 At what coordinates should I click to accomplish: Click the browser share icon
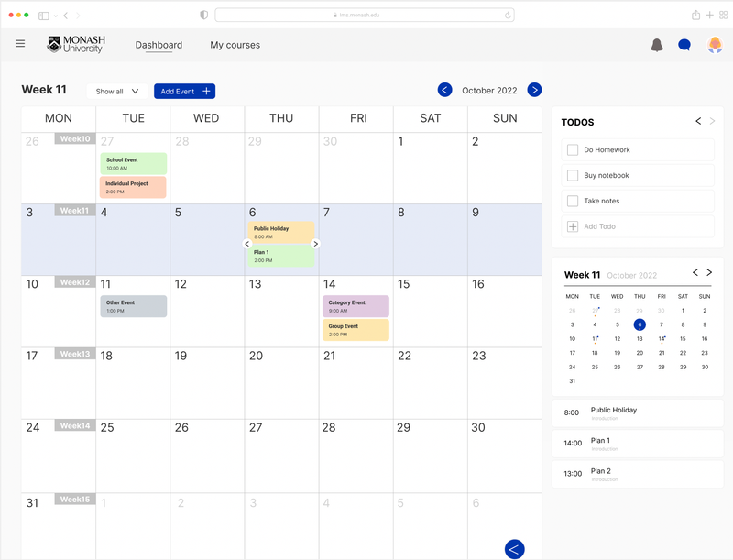coord(695,15)
